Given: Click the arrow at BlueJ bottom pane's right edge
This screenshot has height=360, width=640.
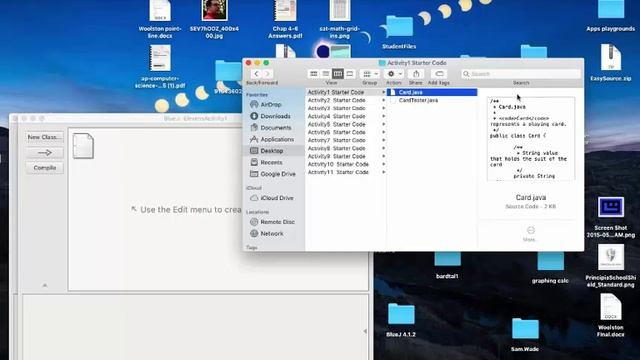Looking at the screenshot, I should (x=365, y=331).
